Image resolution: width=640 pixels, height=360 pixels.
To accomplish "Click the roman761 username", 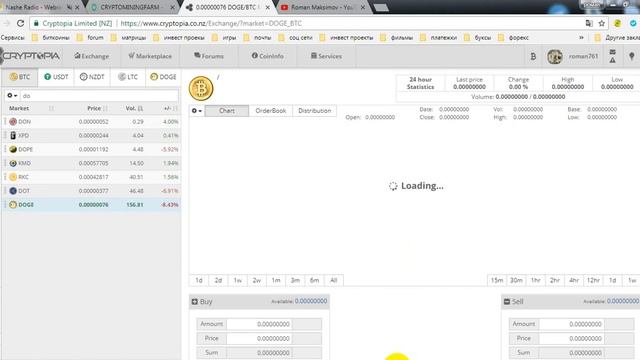I will (583, 56).
